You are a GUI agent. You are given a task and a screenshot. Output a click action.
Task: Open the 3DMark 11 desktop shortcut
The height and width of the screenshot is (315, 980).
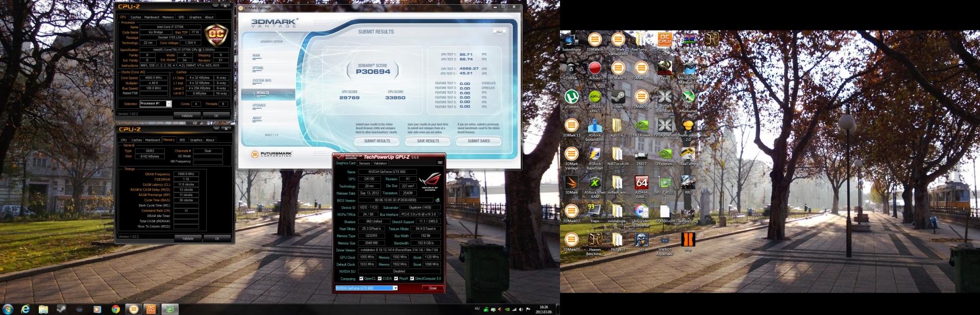(x=571, y=128)
